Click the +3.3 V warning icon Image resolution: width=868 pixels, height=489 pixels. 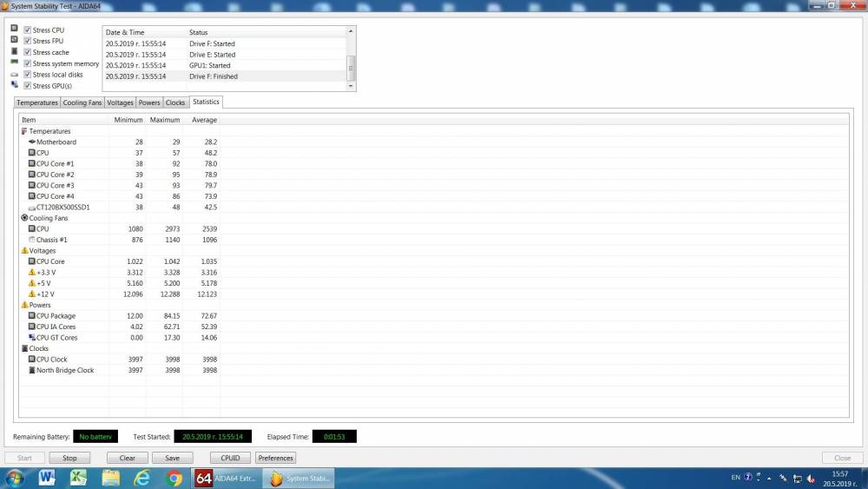(x=31, y=272)
